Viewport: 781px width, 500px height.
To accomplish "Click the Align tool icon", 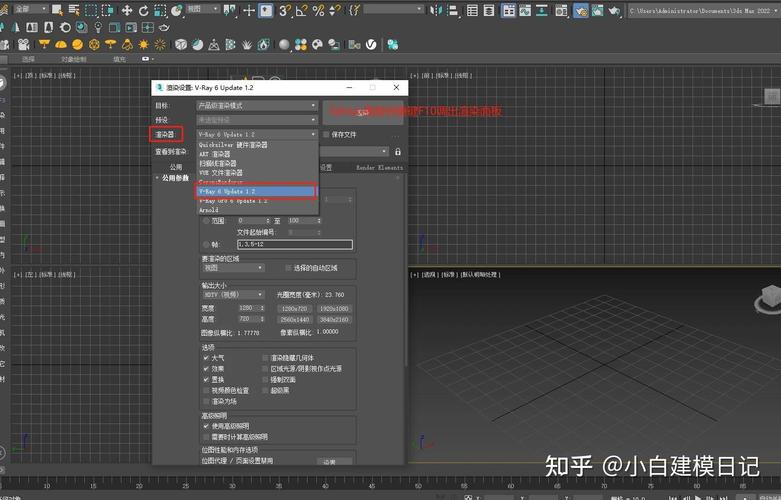I will [453, 10].
